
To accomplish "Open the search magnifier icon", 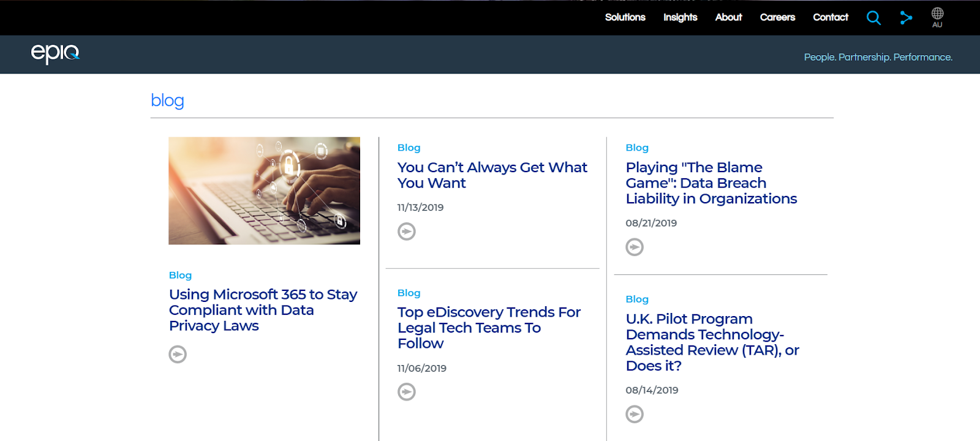I will coord(873,18).
